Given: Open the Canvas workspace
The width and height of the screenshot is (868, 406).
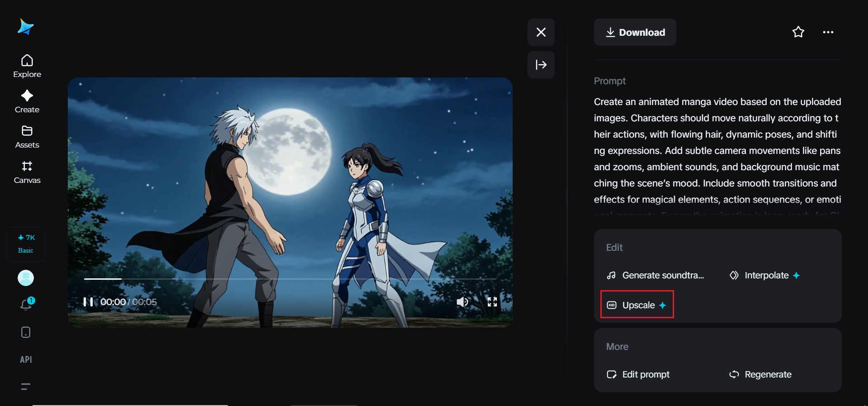Looking at the screenshot, I should point(27,172).
